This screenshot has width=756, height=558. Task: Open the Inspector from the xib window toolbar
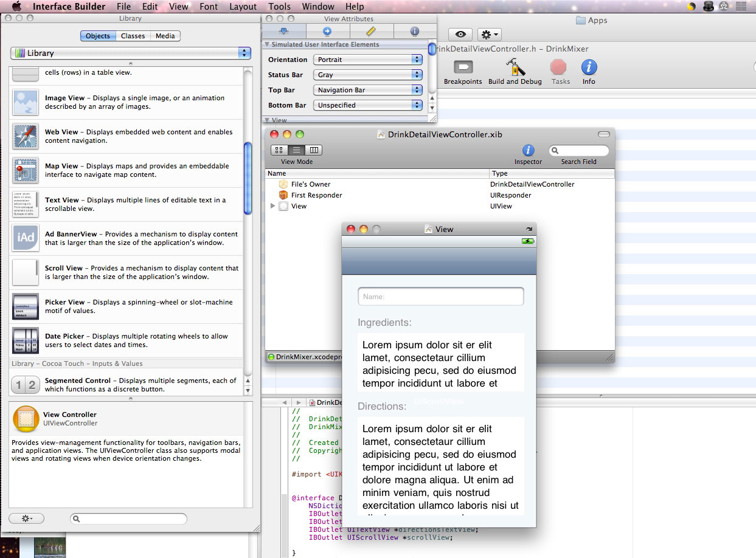tap(528, 151)
